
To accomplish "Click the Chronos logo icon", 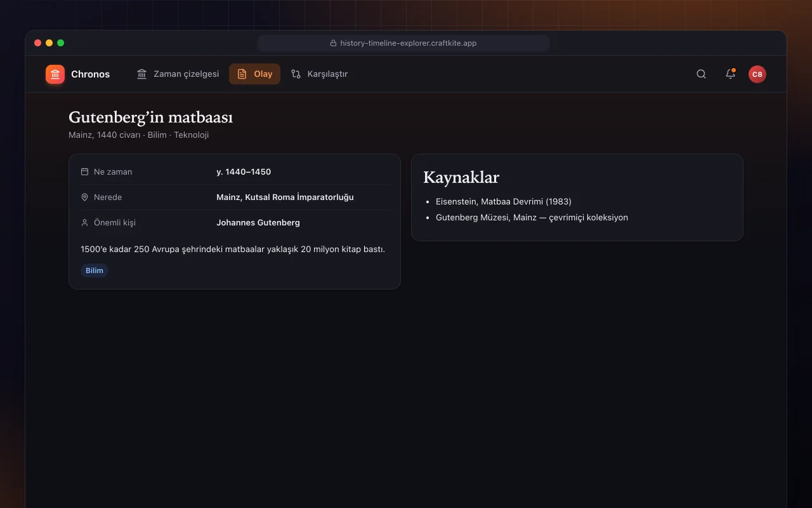I will [55, 74].
